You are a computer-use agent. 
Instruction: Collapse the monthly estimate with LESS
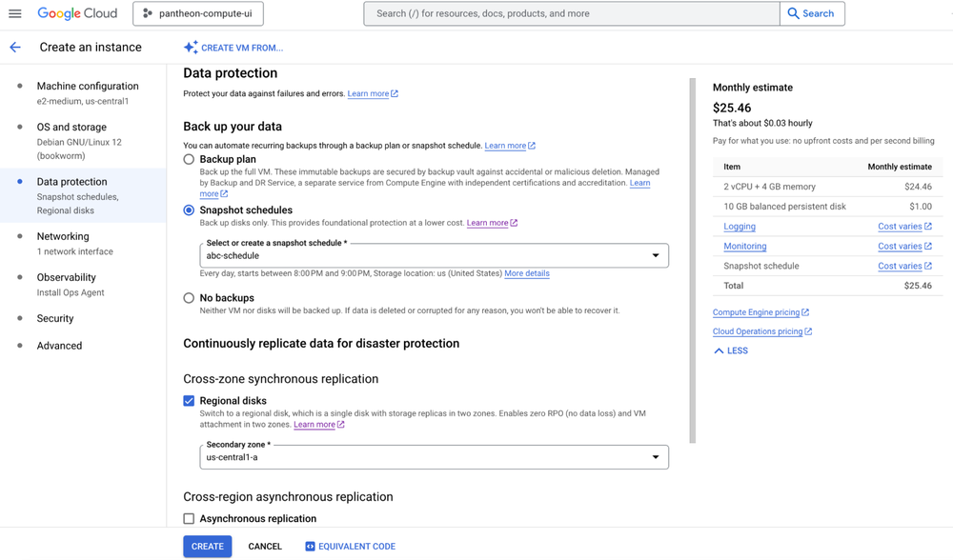[x=730, y=350]
